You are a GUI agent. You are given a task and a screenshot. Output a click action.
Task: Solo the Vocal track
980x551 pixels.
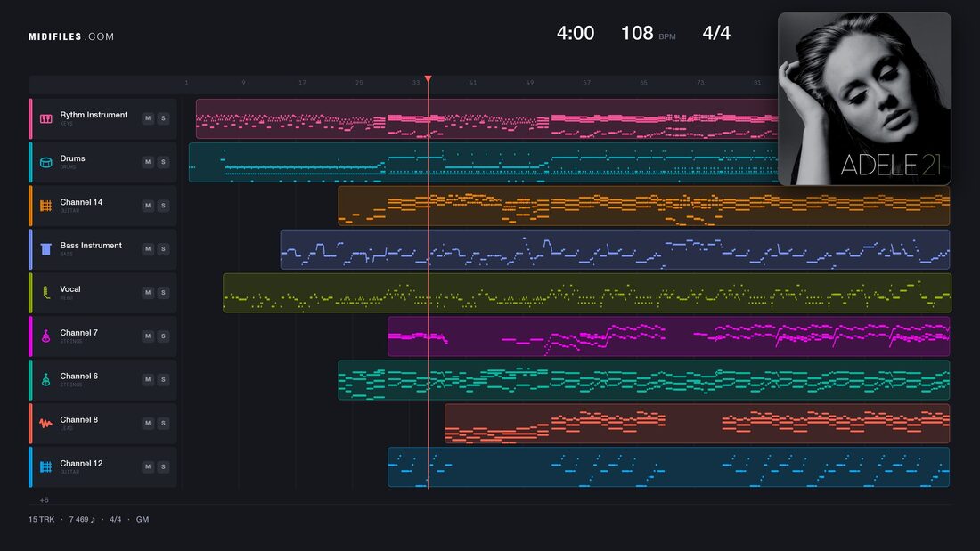(x=163, y=292)
